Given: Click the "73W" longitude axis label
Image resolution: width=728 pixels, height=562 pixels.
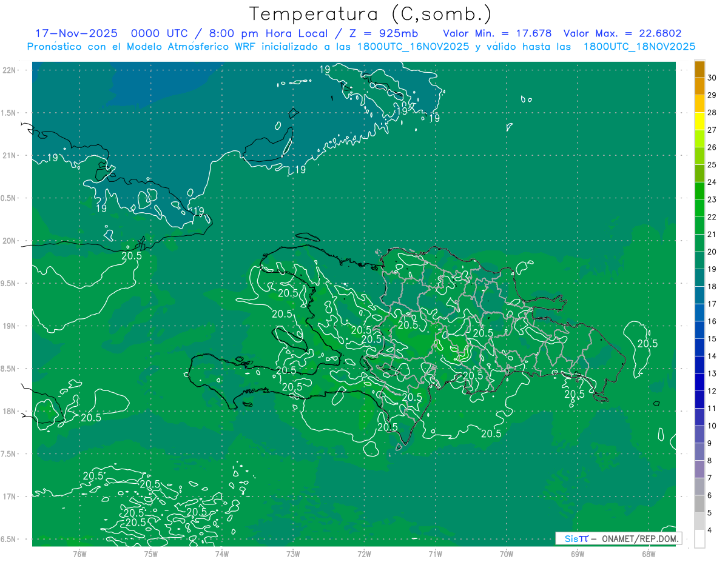Looking at the screenshot, I should pos(293,554).
